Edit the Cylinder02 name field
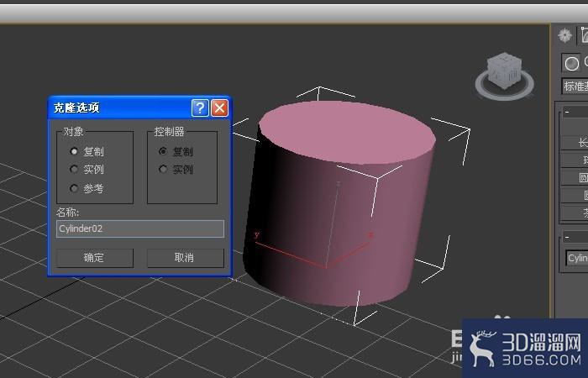 tap(140, 228)
